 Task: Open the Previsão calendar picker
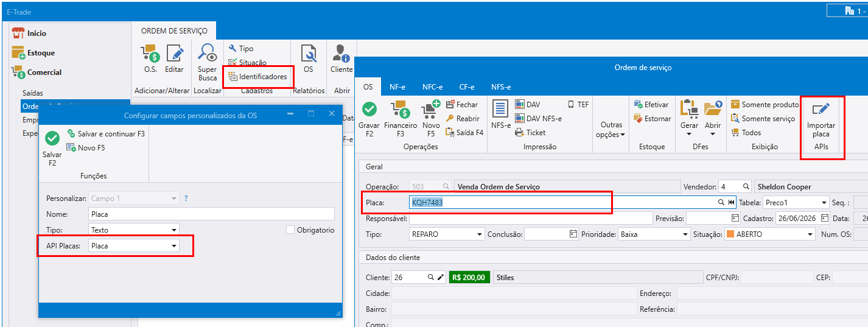click(735, 218)
